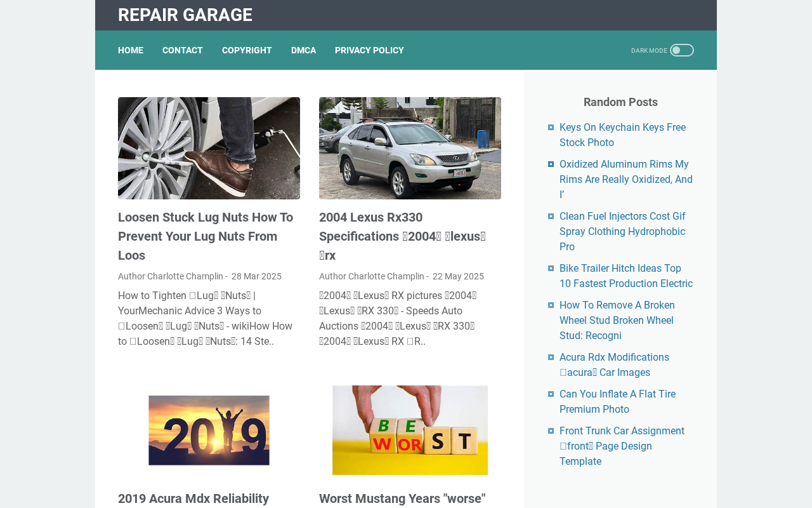Screen dimensions: 812x508
Task: Click the author line above 22 May 2025
Action: (374, 276)
